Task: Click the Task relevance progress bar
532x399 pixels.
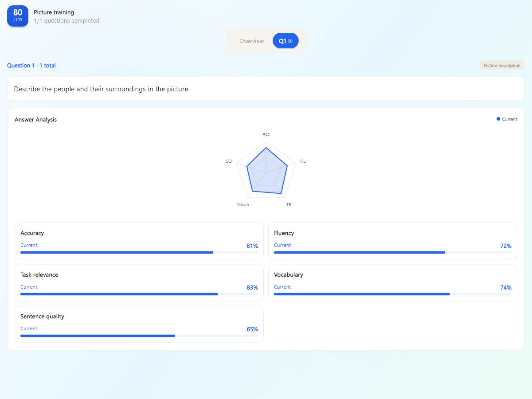Action: coord(139,294)
